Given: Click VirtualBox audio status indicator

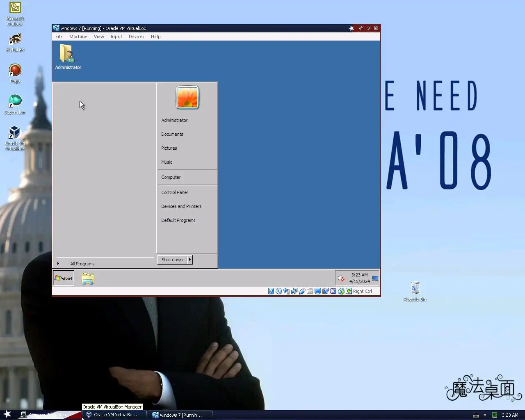Looking at the screenshot, I should pos(287,291).
